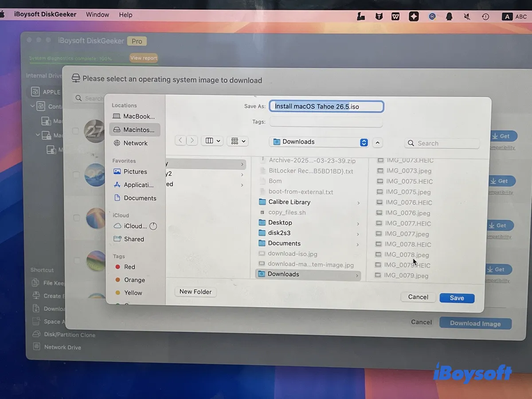Click the muted volume icon in menu bar
The image size is (532, 399).
point(467,16)
